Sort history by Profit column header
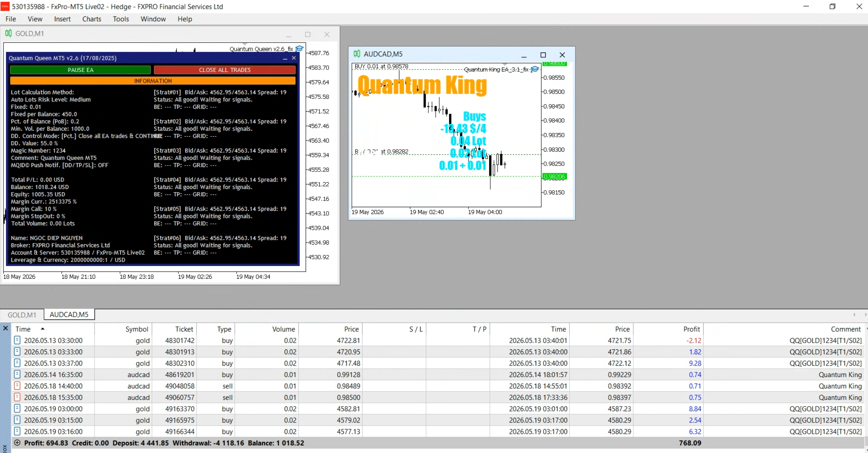 click(669, 329)
